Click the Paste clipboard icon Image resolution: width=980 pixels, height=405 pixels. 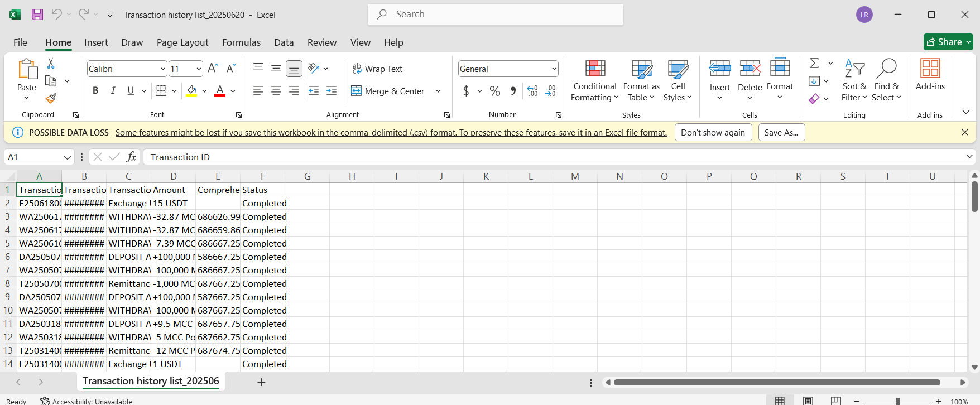click(x=26, y=70)
